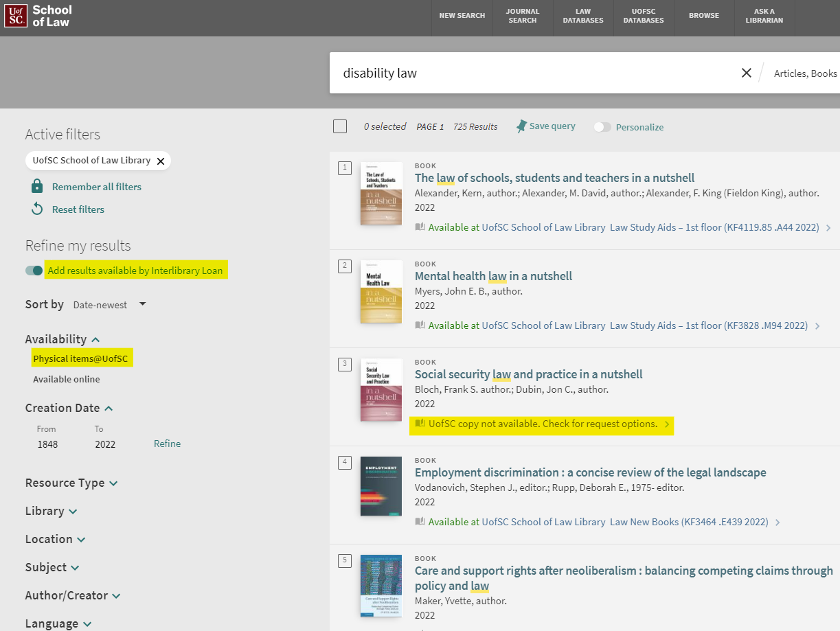The width and height of the screenshot is (840, 631).
Task: Click book icon next to UofSC copy not available
Action: pos(420,424)
